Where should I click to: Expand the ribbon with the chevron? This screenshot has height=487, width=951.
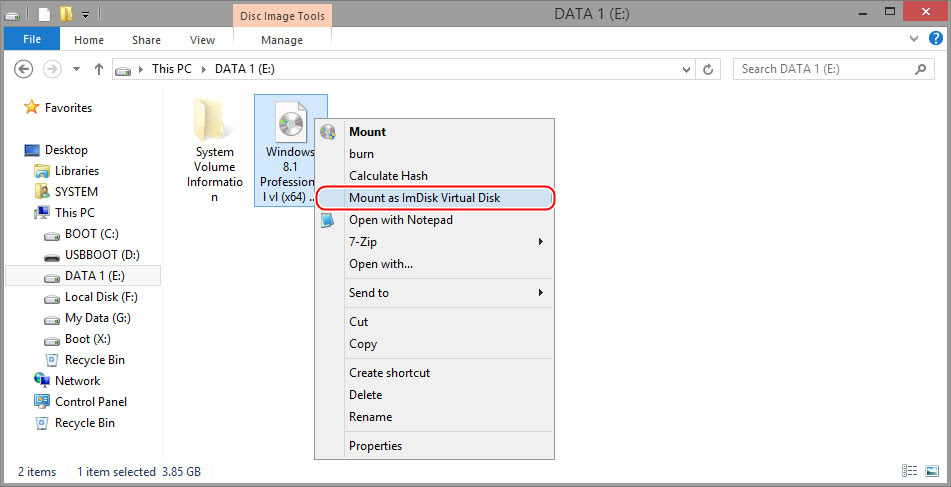(915, 39)
